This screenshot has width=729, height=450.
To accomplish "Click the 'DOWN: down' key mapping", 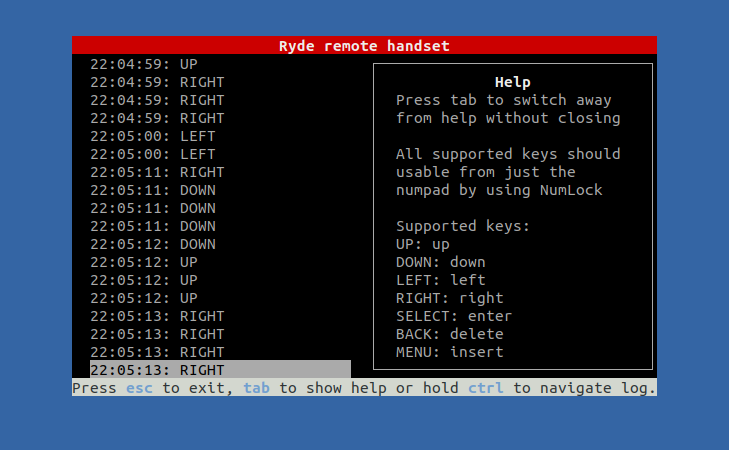I will [x=441, y=262].
